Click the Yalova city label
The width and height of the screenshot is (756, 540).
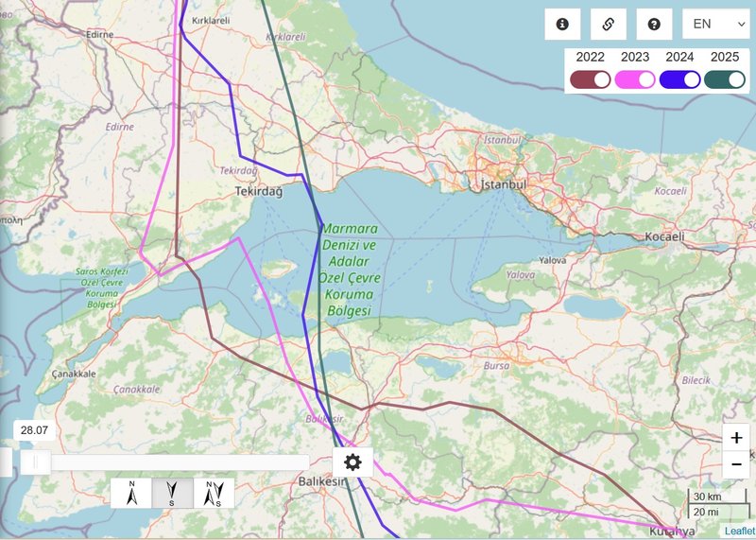click(553, 260)
